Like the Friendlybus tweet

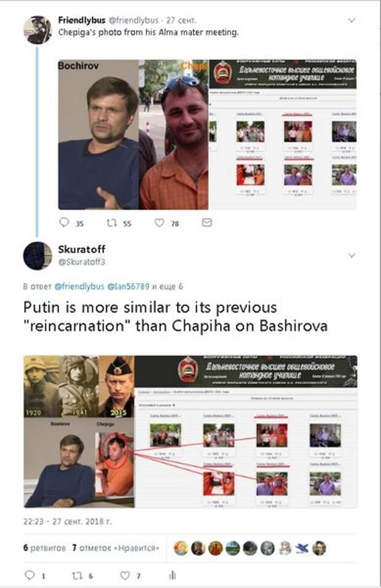coord(160,223)
